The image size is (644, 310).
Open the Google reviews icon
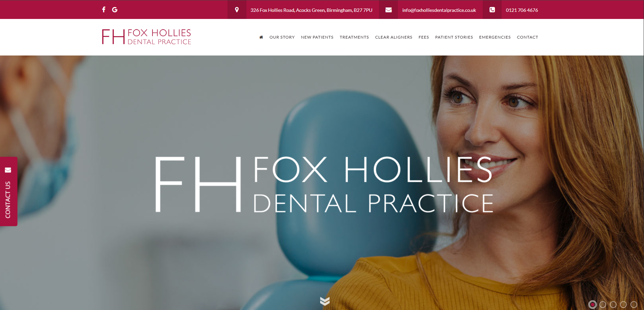(115, 9)
